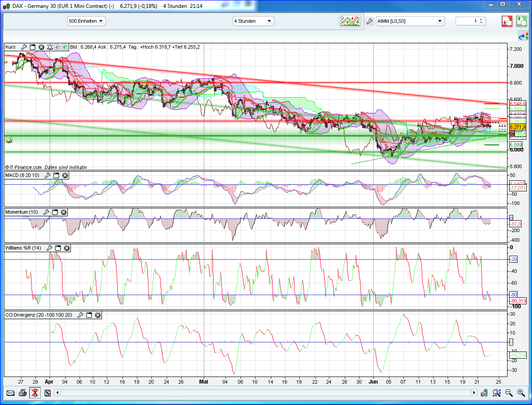Viewport: 532px width, 405px height.
Task: Open the indicators chart button in toolbar
Action: point(350,21)
